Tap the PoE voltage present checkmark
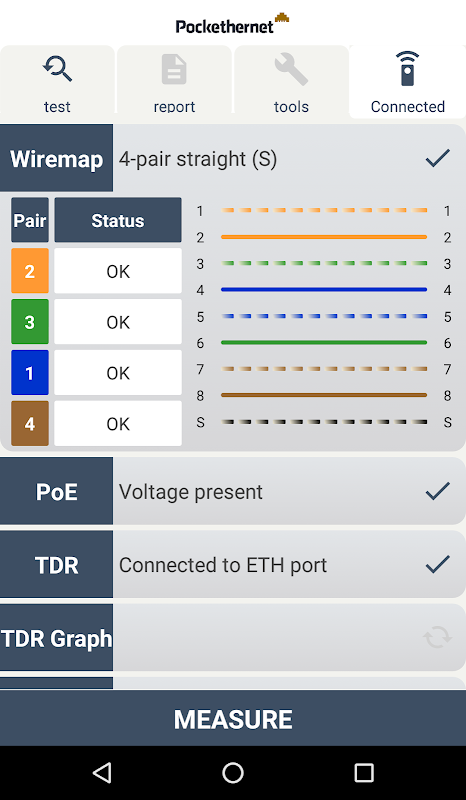 tap(437, 491)
